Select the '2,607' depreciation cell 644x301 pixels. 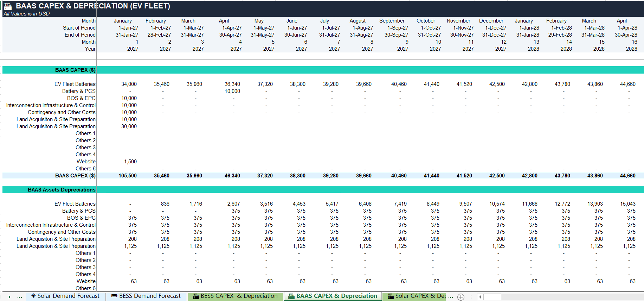[234, 204]
